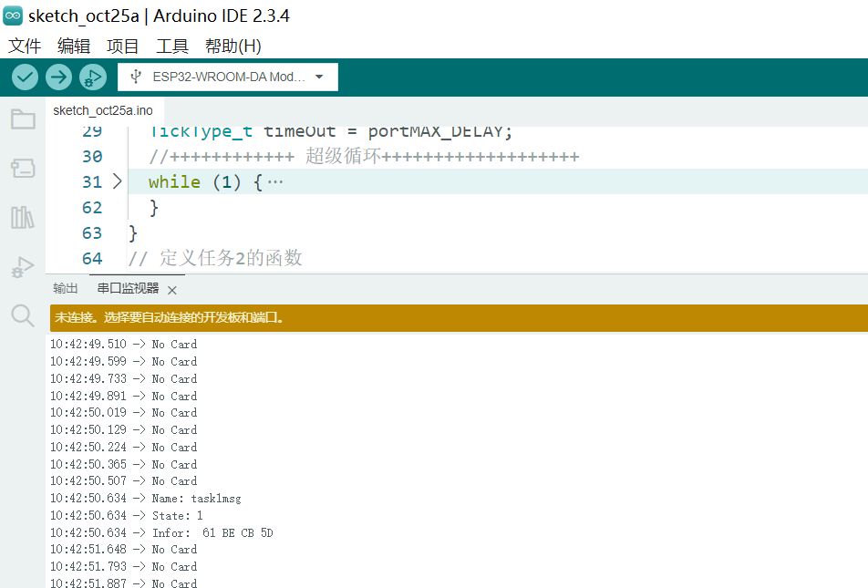Click the 超级循环 comment line
Image resolution: width=868 pixels, height=588 pixels.
364,157
